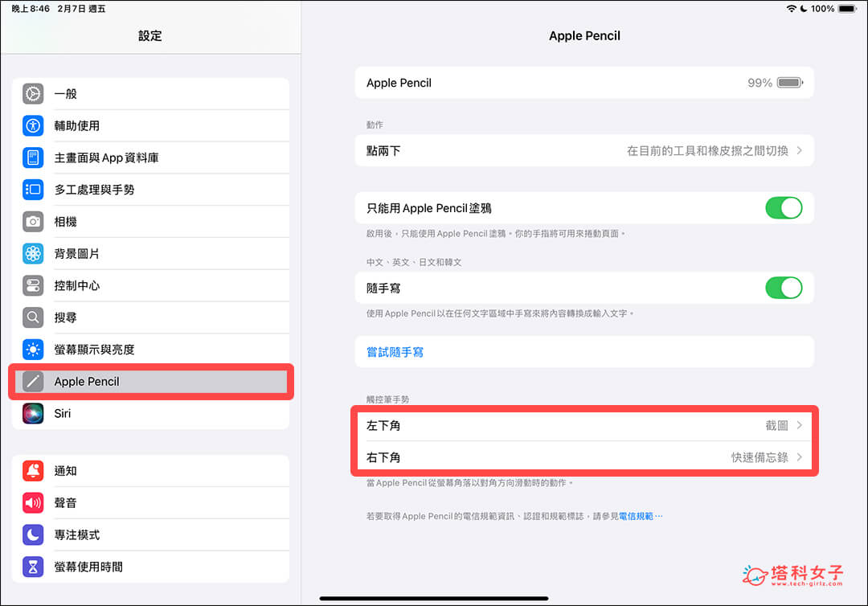Tap the 2月7日 週五 date in status bar

pos(81,9)
